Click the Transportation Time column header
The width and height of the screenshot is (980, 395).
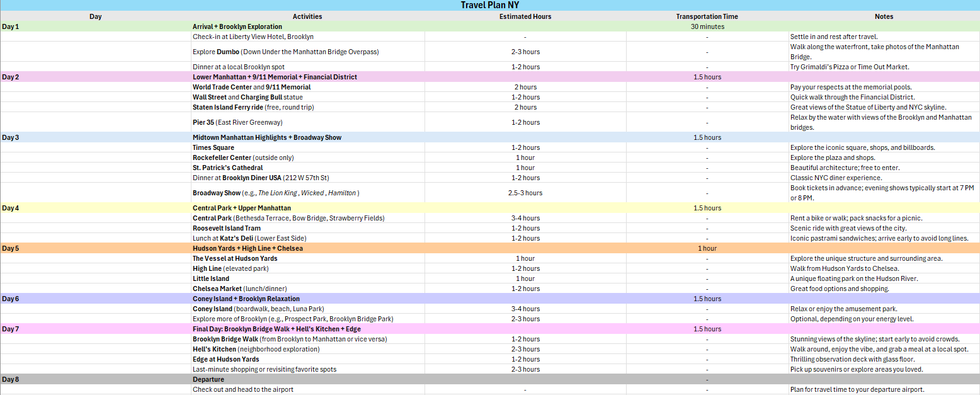click(707, 16)
